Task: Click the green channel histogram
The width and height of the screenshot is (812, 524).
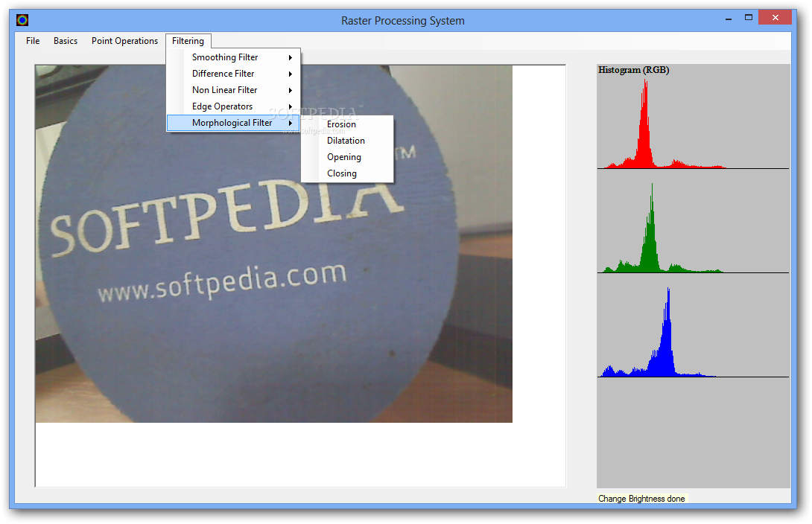Action: tap(693, 228)
